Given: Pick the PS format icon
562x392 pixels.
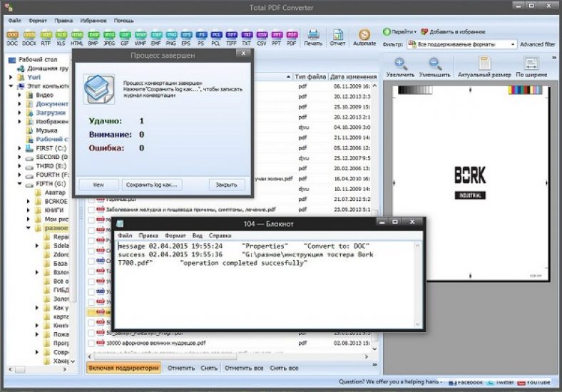Looking at the screenshot, I should (201, 38).
